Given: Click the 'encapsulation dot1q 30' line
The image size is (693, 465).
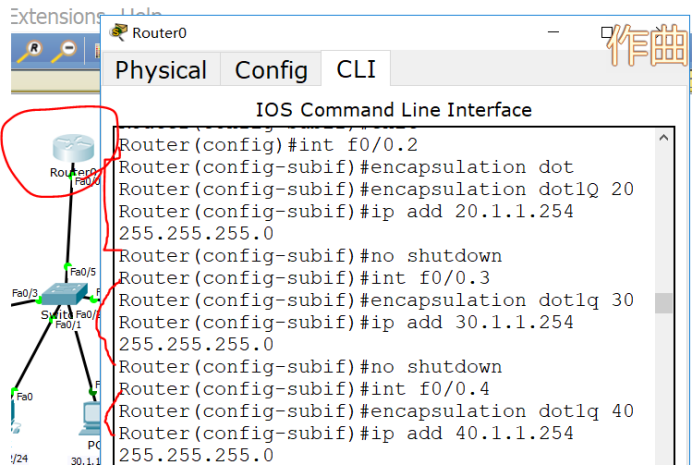Looking at the screenshot, I should 376,300.
